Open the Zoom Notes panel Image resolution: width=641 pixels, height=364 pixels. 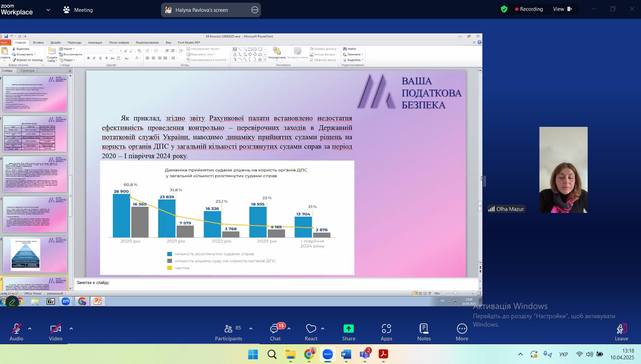click(x=424, y=332)
